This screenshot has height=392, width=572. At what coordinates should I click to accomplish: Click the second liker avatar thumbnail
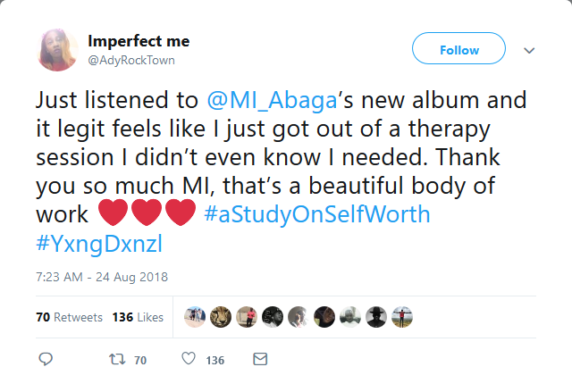click(221, 317)
